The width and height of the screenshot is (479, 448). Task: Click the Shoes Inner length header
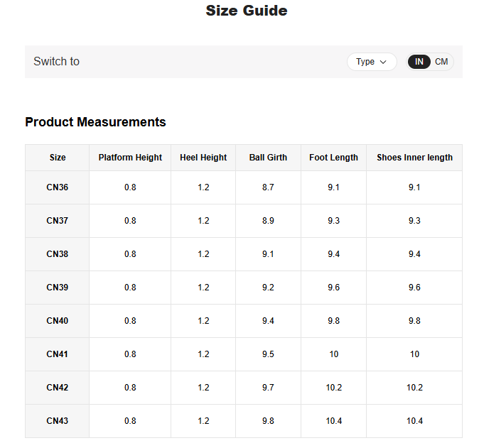coord(414,158)
